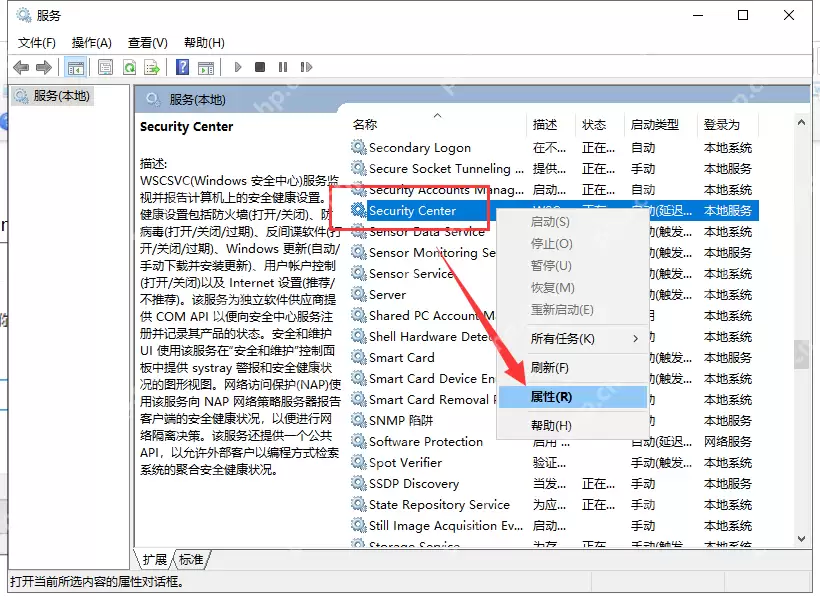Click the export list toolbar icon

[155, 67]
